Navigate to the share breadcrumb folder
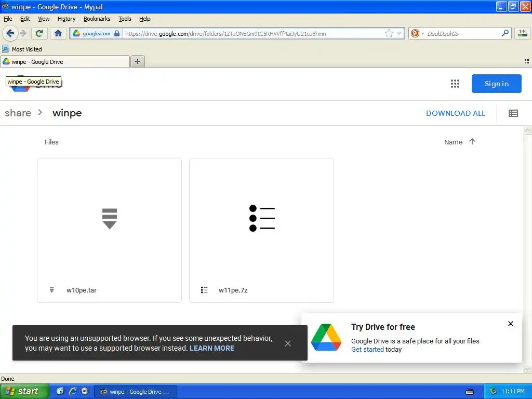The image size is (532, 399). [x=18, y=113]
